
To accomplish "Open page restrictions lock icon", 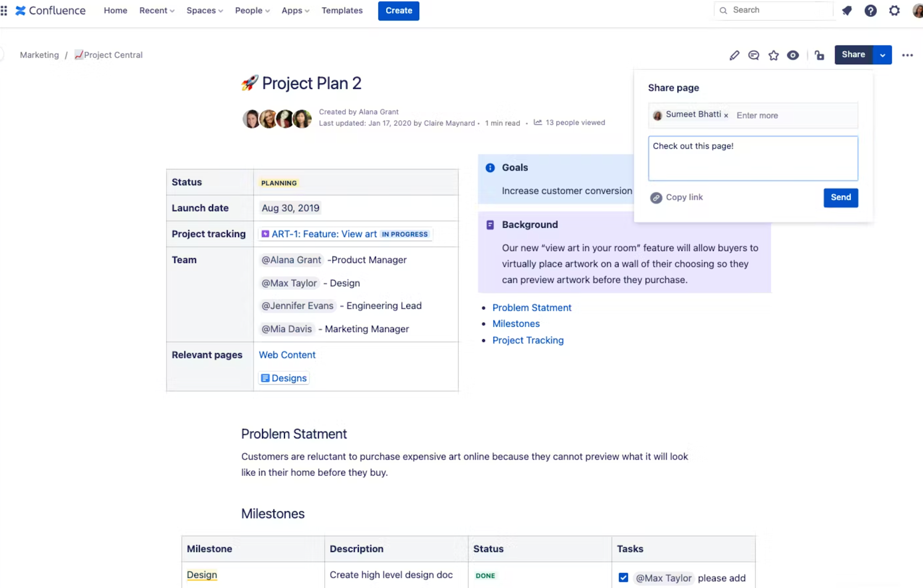I will (819, 55).
